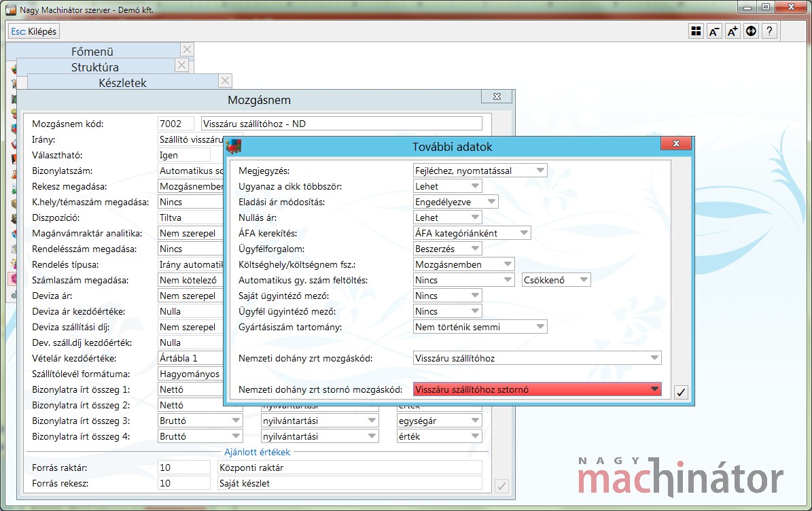Minimize the Nagy Machinátor window
Viewport: 812px width, 511px height.
pyautogui.click(x=747, y=7)
